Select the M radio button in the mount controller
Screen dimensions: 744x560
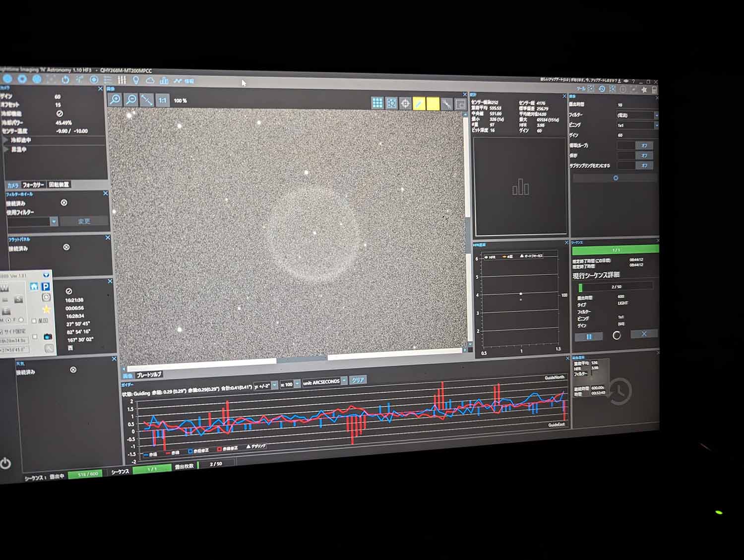(8, 320)
